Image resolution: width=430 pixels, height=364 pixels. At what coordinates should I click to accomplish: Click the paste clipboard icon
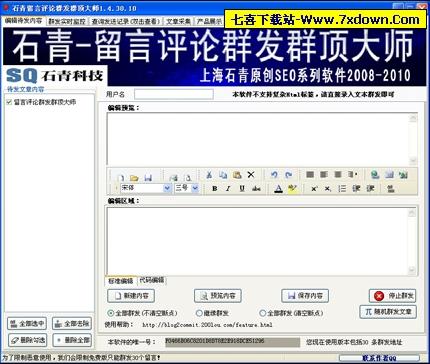(x=237, y=175)
